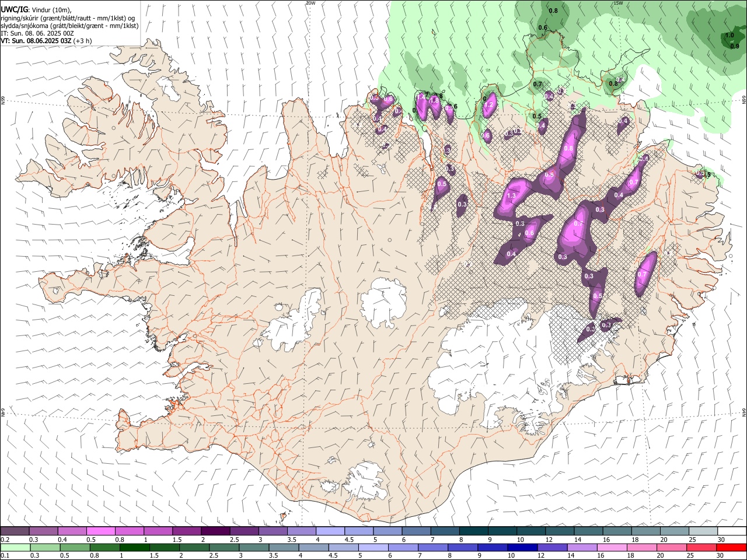Click the bright red 30 swatch in the lower legend row
Viewport: 747px width, 560px height.
coord(731,547)
